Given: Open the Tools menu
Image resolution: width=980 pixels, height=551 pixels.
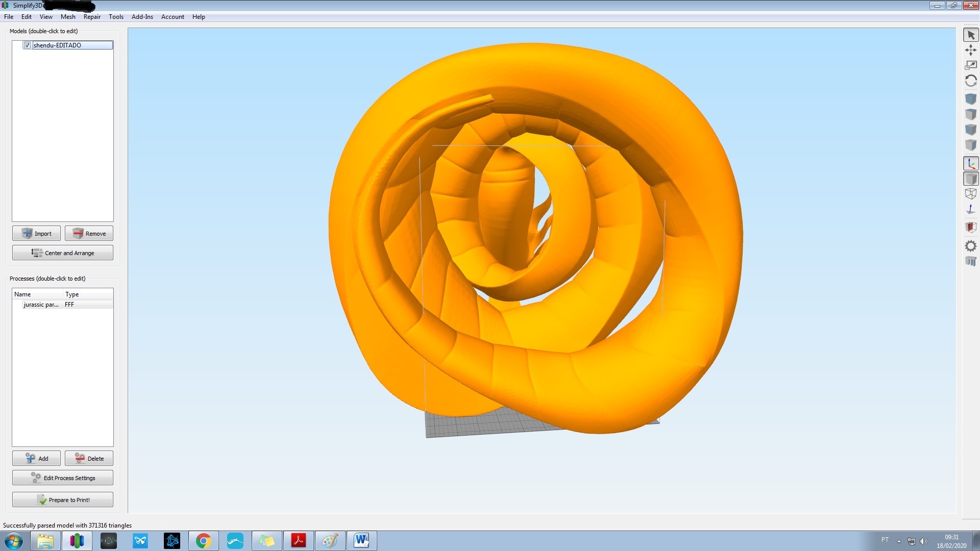Looking at the screenshot, I should pos(116,16).
